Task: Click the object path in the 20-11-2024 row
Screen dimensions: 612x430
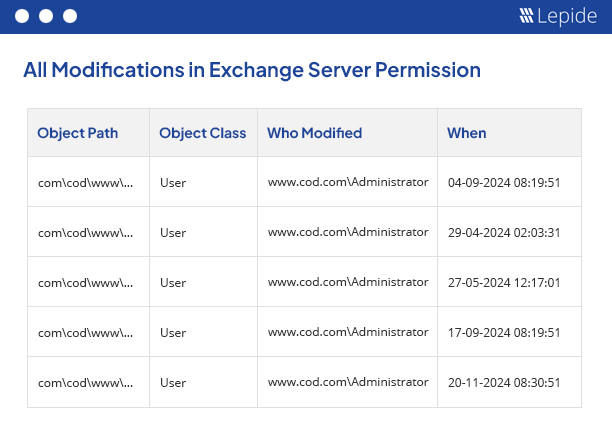Action: click(x=85, y=382)
